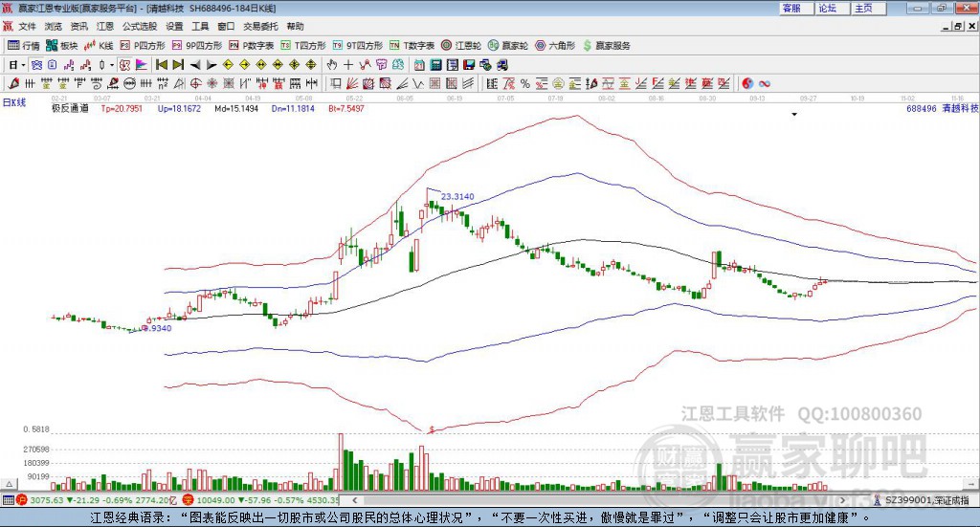
Task: Select the zigzag wave line tool
Action: click(x=417, y=83)
